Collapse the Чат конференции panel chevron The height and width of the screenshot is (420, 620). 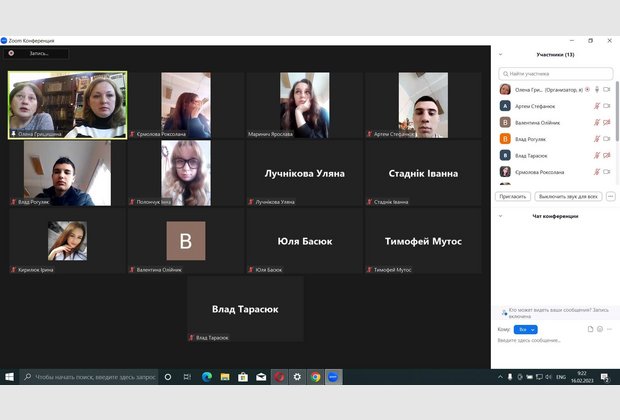[x=500, y=215]
